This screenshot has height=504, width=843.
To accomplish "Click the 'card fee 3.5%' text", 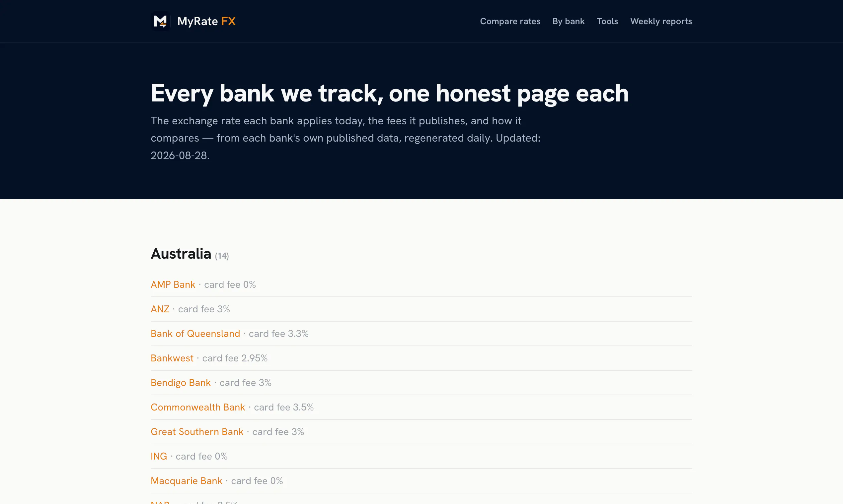I will [283, 407].
